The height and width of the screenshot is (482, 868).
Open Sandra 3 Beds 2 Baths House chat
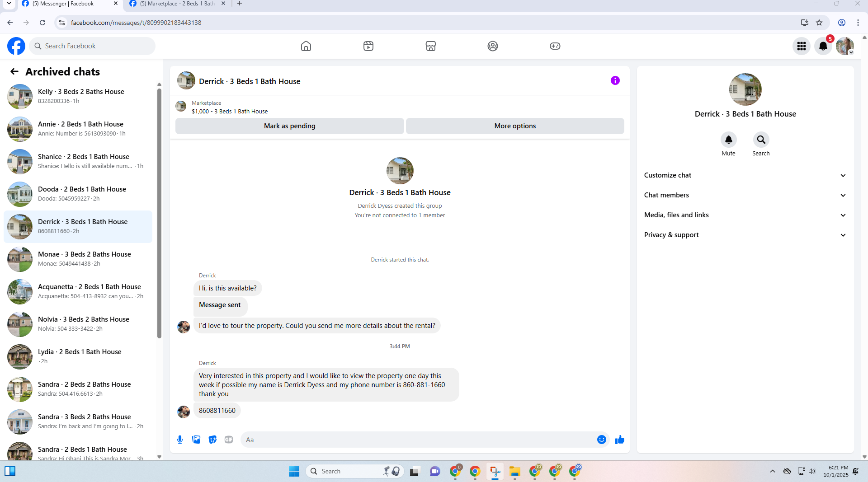(78, 422)
